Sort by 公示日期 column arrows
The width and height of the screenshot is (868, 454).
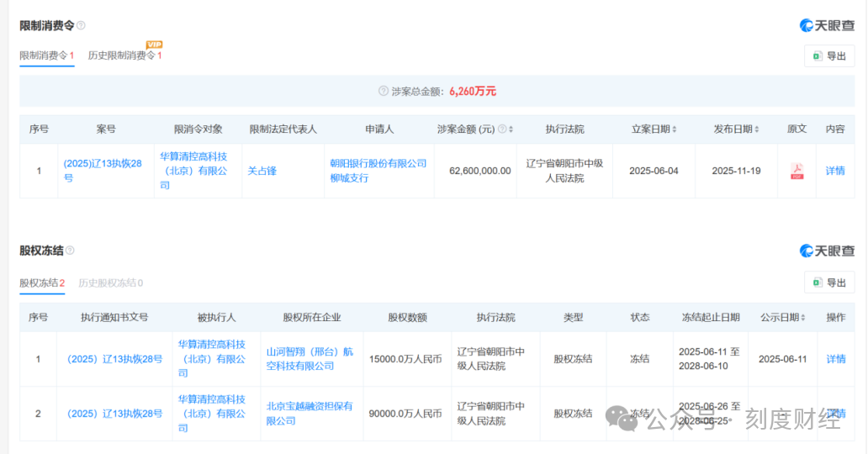coord(803,317)
